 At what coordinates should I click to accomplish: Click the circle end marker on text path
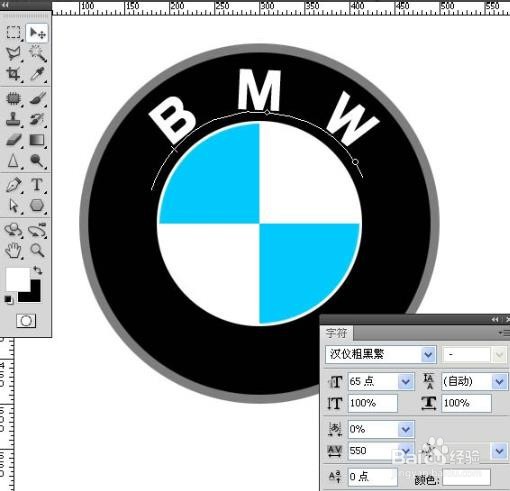click(355, 162)
